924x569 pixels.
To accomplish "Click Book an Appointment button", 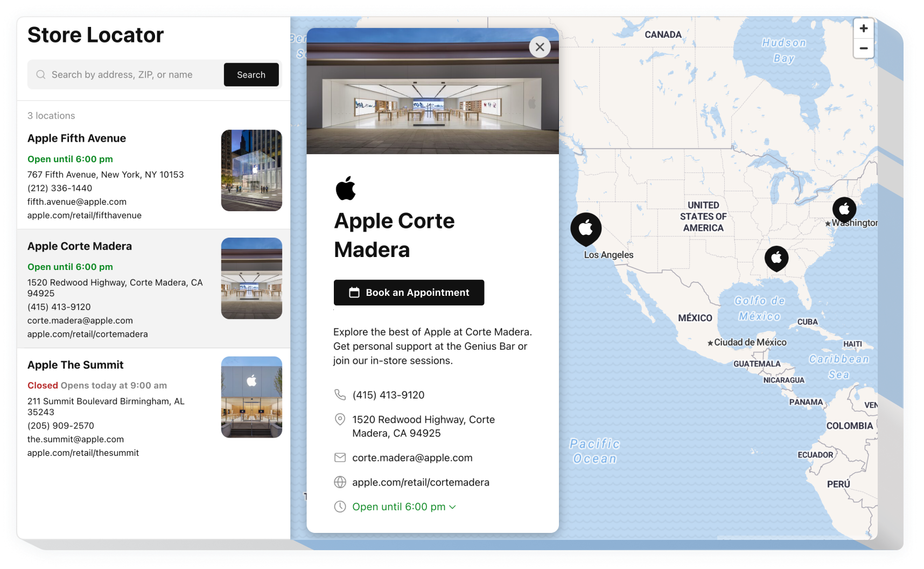I will pyautogui.click(x=409, y=293).
